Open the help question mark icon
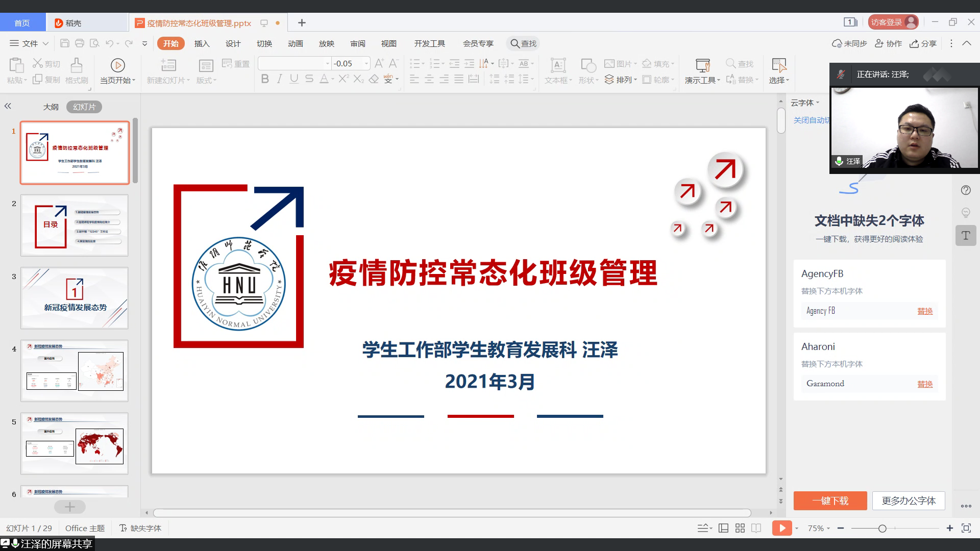Screen dimensions: 980x551 (966, 190)
